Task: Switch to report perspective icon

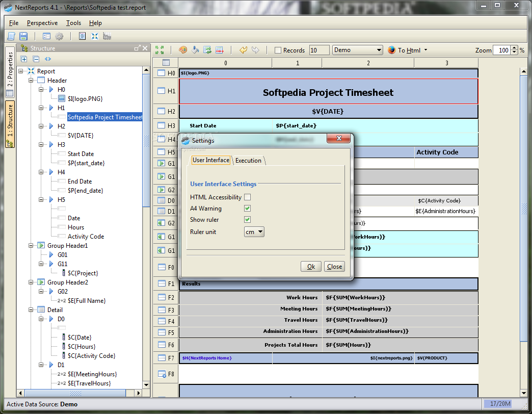Action: pos(95,36)
